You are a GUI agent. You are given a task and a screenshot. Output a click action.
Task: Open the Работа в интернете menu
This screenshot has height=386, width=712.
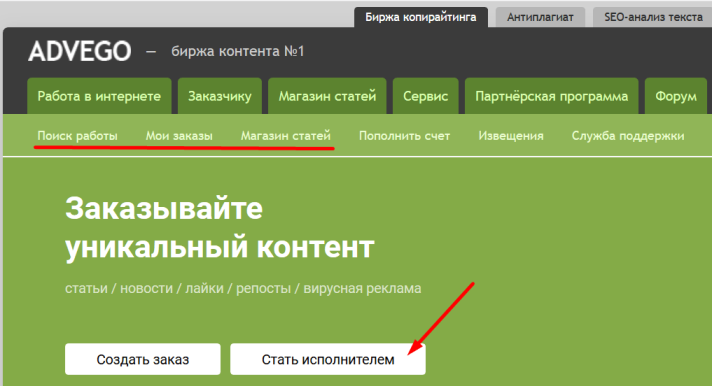[99, 96]
